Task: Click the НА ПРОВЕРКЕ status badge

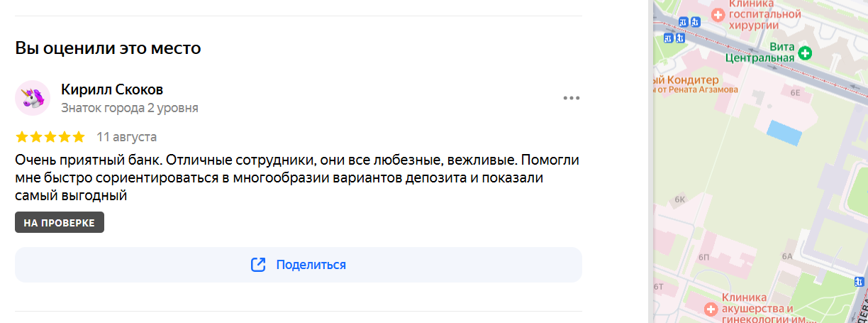Action: pos(60,222)
